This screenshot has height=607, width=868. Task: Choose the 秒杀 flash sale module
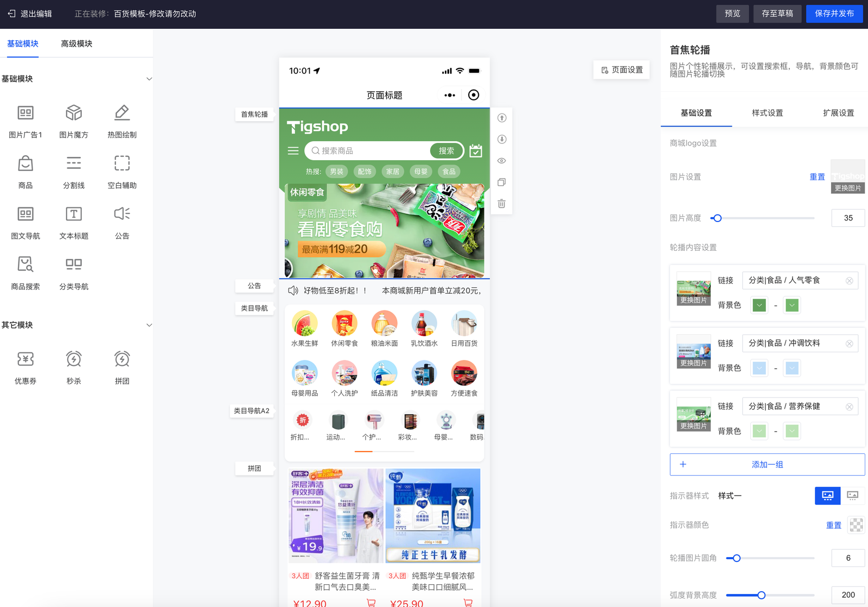pos(74,367)
